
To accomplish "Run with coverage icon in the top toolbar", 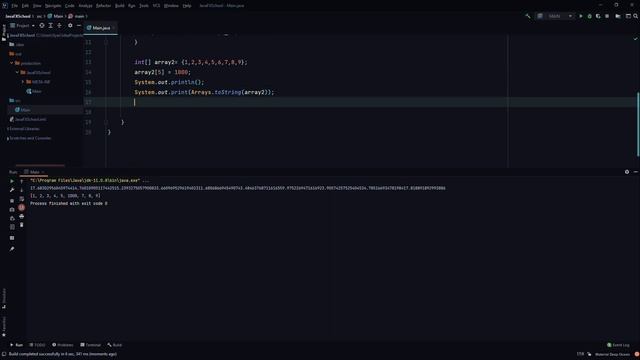I will 598,16.
